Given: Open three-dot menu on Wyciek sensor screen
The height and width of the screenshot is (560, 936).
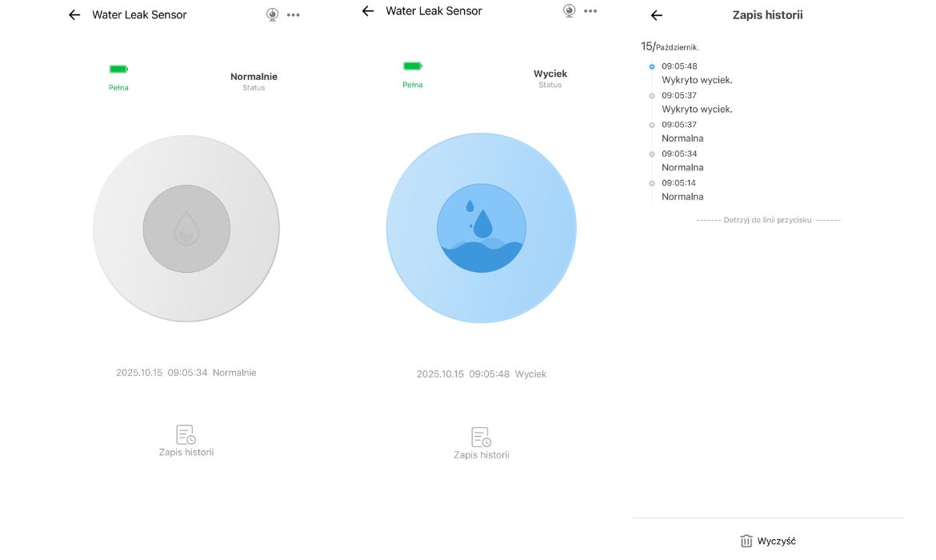Looking at the screenshot, I should [590, 11].
